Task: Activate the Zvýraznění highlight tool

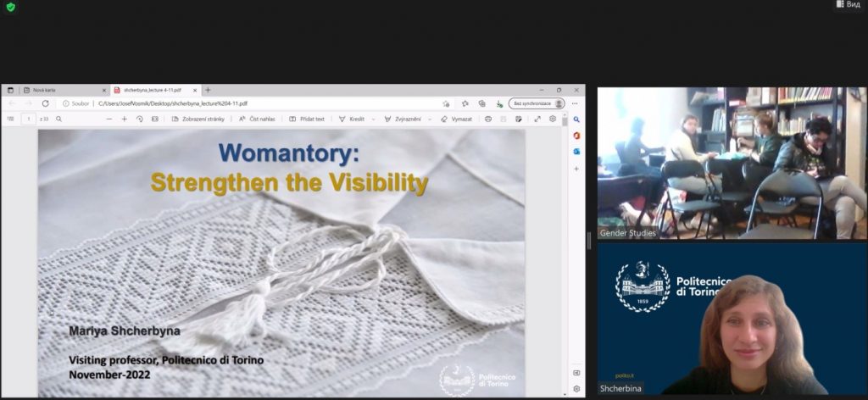Action: (403, 119)
